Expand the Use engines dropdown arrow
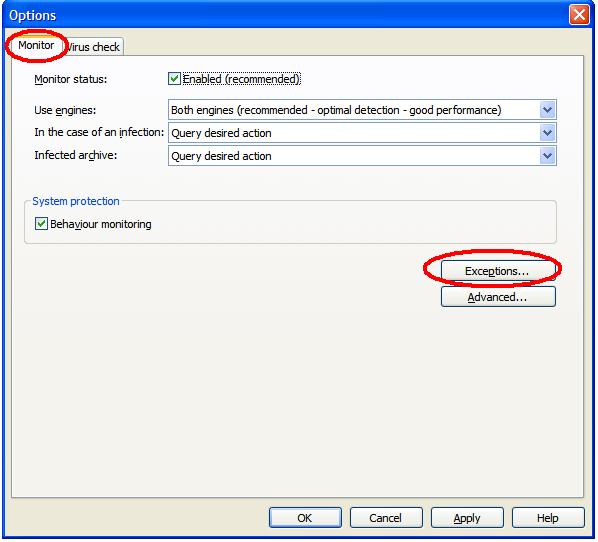Image resolution: width=598 pixels, height=542 pixels. click(547, 110)
